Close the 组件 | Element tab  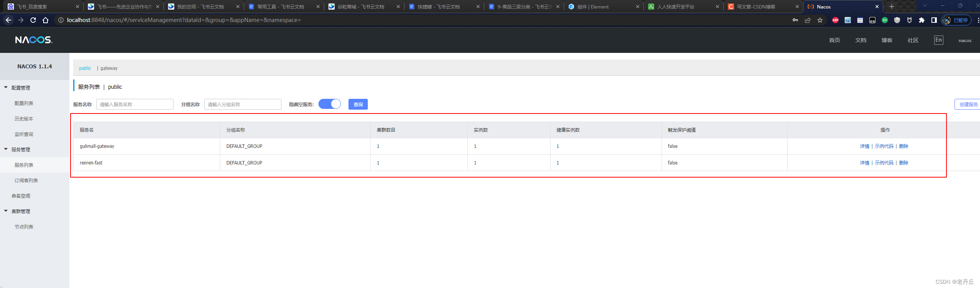pyautogui.click(x=637, y=7)
